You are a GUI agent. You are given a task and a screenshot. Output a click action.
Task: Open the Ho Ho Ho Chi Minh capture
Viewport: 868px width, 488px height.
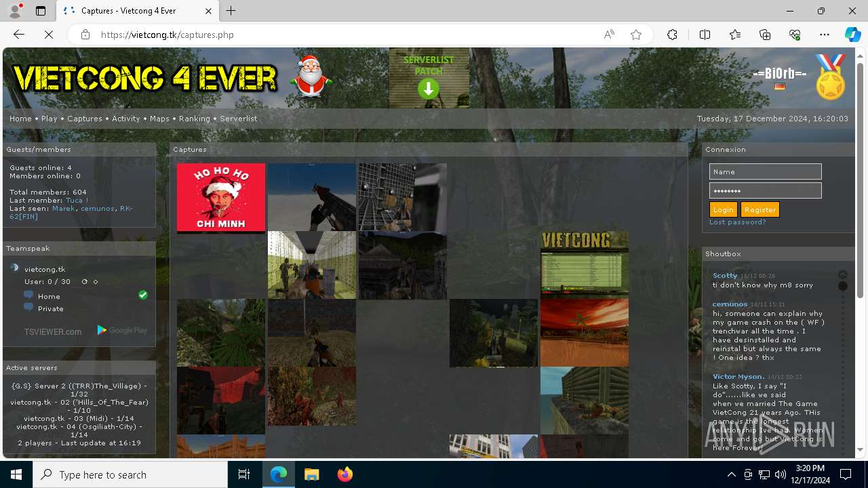pos(221,198)
